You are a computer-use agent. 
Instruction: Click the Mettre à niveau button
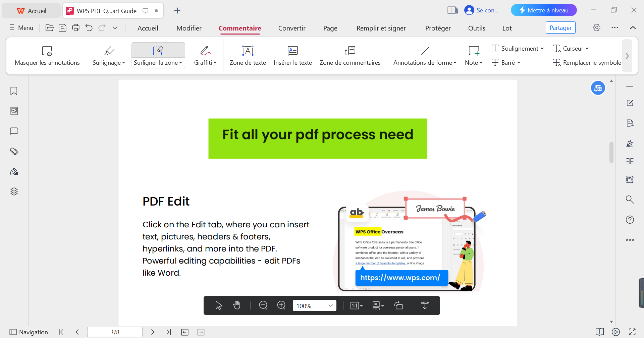tap(544, 10)
